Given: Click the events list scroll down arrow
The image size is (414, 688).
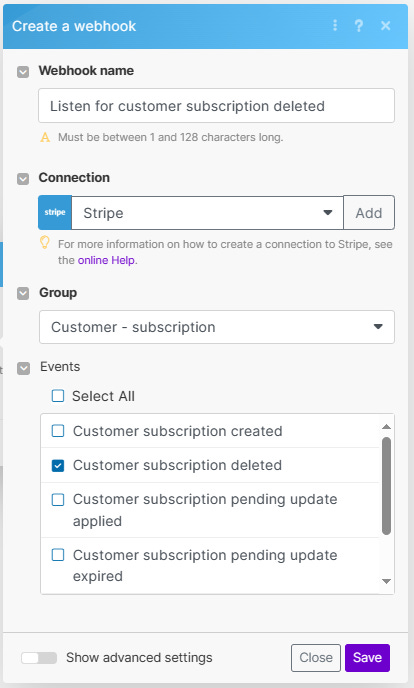Looking at the screenshot, I should click(x=386, y=581).
